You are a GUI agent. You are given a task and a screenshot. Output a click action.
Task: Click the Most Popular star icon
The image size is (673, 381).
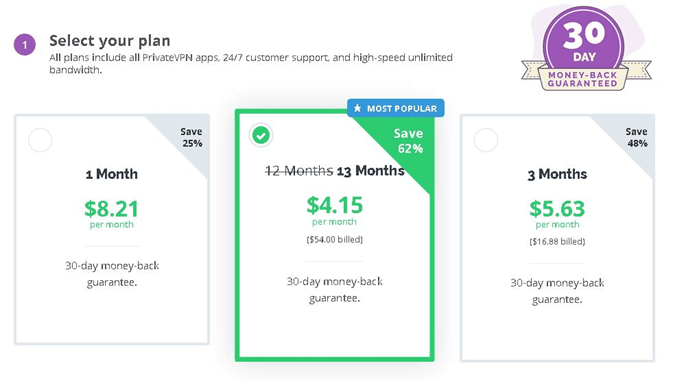[x=358, y=108]
